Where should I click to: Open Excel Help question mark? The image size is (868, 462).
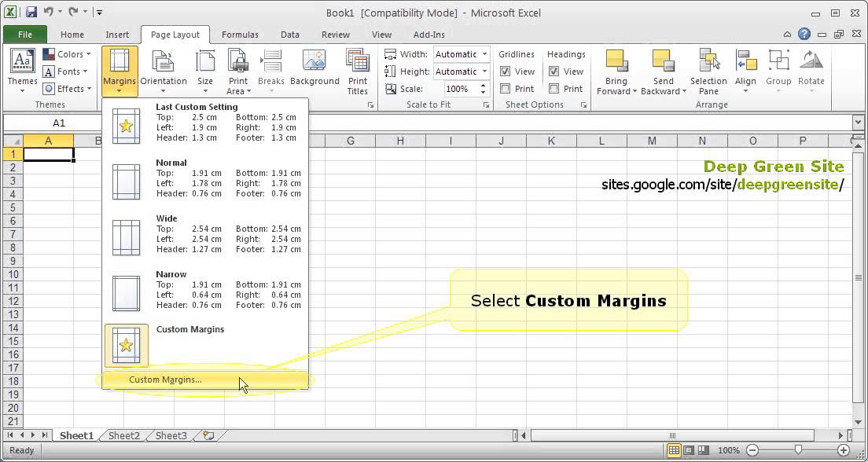pos(804,35)
